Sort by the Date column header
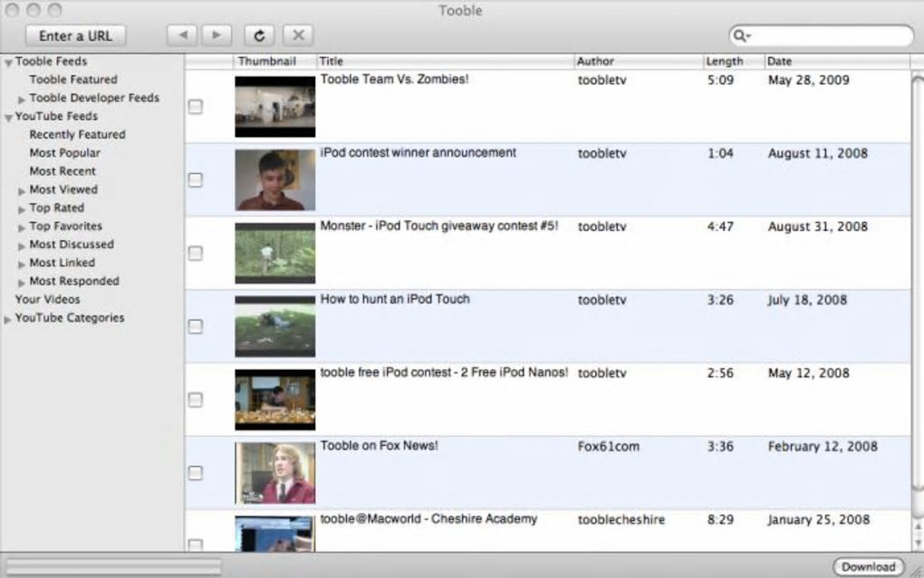This screenshot has width=924, height=578. tap(837, 62)
